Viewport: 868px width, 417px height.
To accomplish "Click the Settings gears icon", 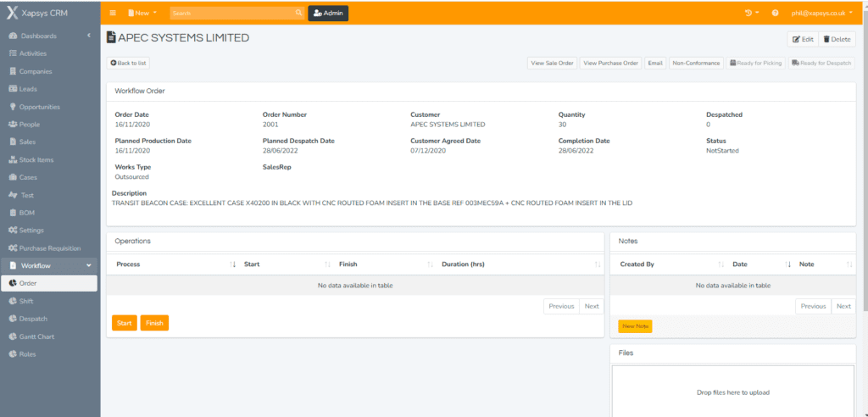I will (x=13, y=231).
